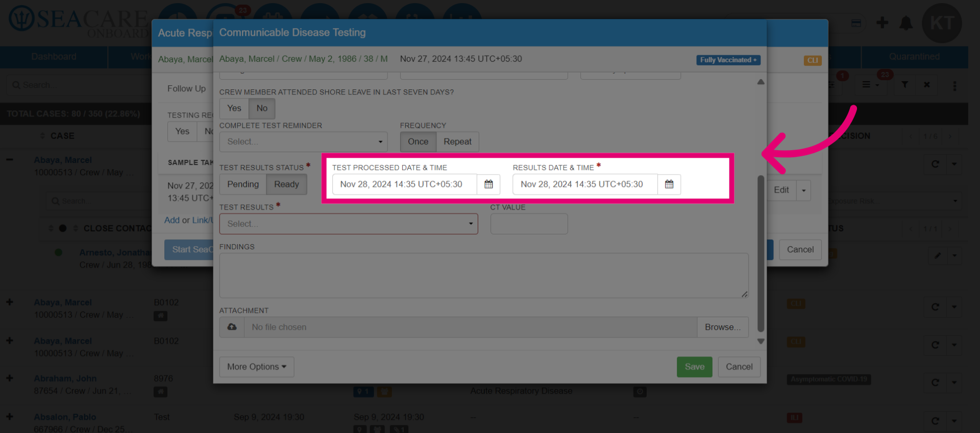Click the Findings text area

point(484,276)
